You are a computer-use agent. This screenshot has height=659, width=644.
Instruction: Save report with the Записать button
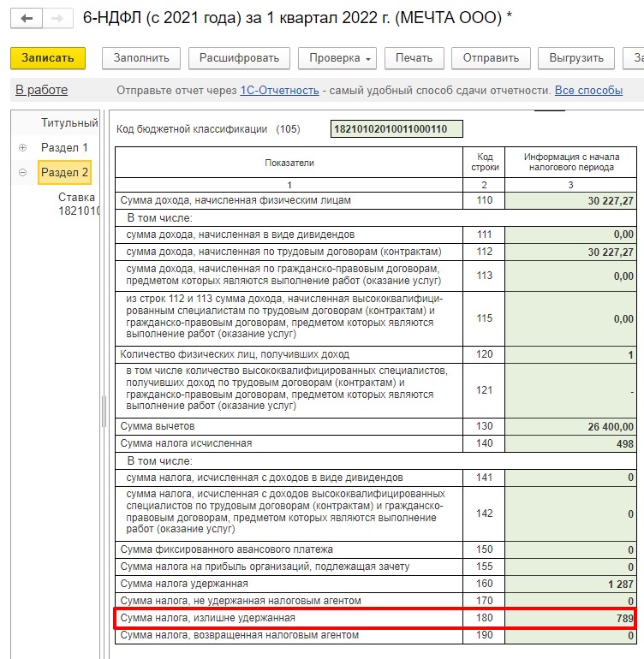48,58
